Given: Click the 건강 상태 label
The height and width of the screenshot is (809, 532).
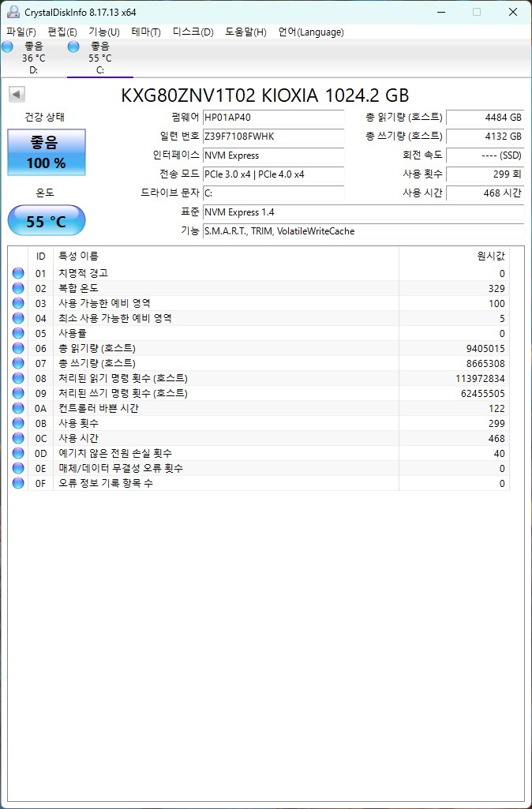Looking at the screenshot, I should [x=45, y=117].
